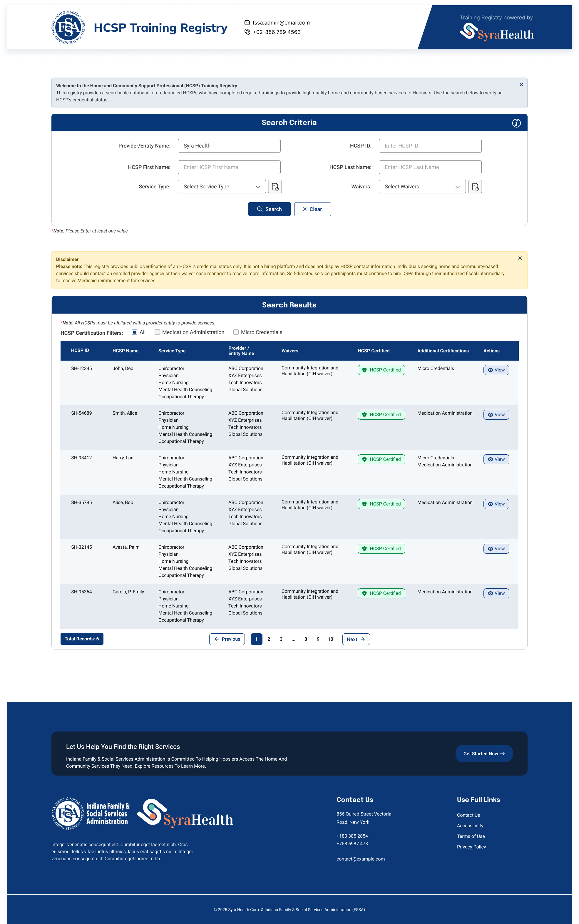
Task: Click HCSP Certified badge for SH-98412
Action: coord(381,460)
